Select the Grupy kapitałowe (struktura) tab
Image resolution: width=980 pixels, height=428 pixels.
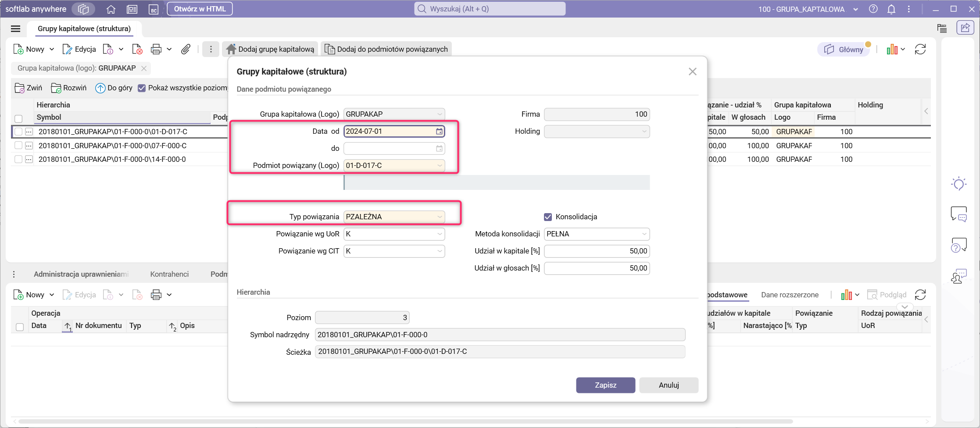(84, 29)
